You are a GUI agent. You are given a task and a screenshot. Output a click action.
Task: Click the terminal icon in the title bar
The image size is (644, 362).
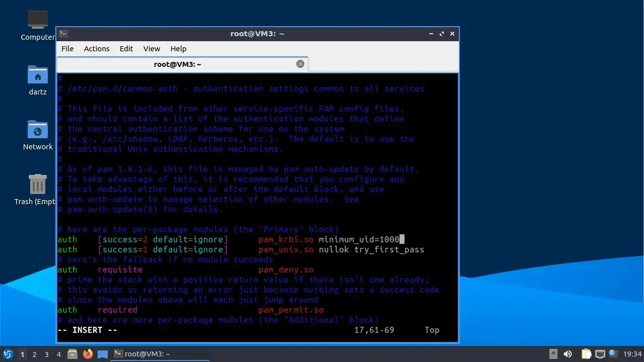[63, 34]
